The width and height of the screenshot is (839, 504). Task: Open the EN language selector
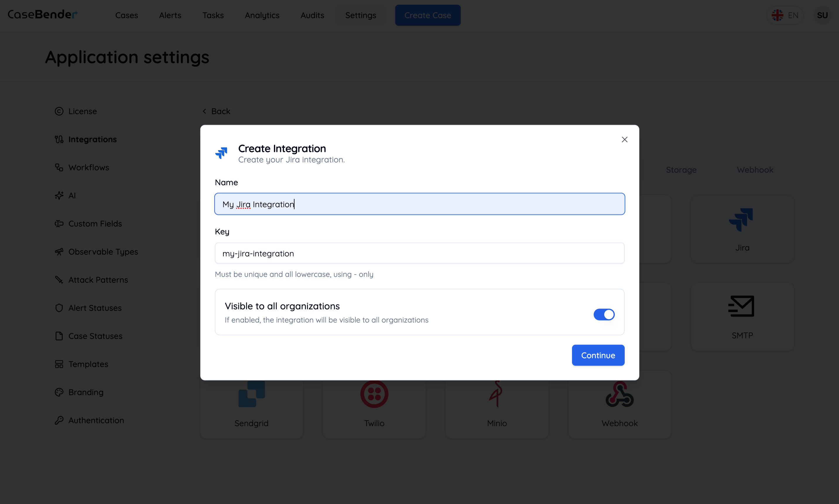click(x=785, y=15)
